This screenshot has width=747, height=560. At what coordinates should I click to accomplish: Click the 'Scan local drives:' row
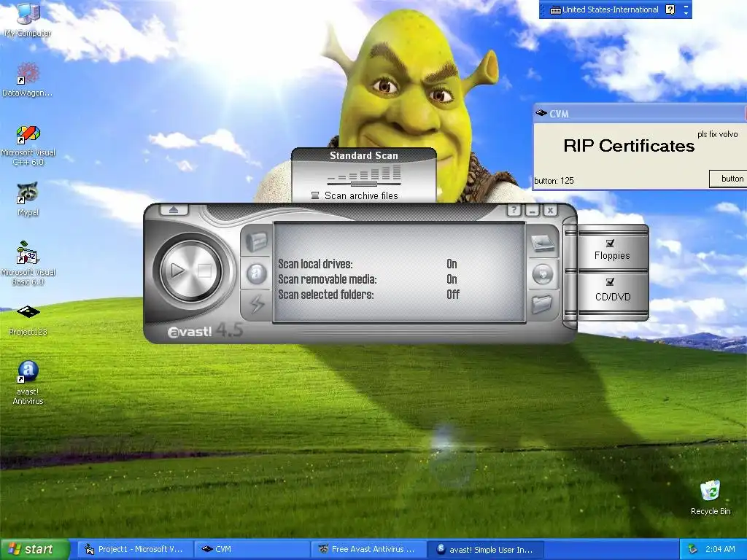(x=368, y=264)
